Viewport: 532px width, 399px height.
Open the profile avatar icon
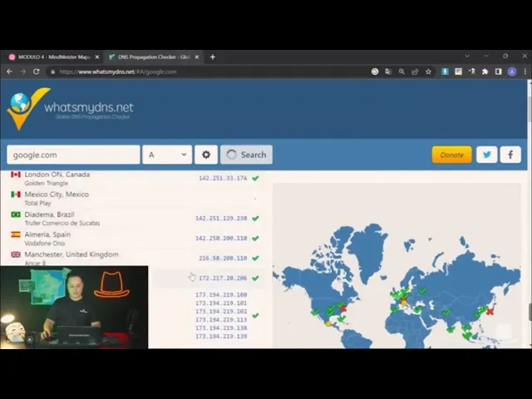[x=512, y=71]
